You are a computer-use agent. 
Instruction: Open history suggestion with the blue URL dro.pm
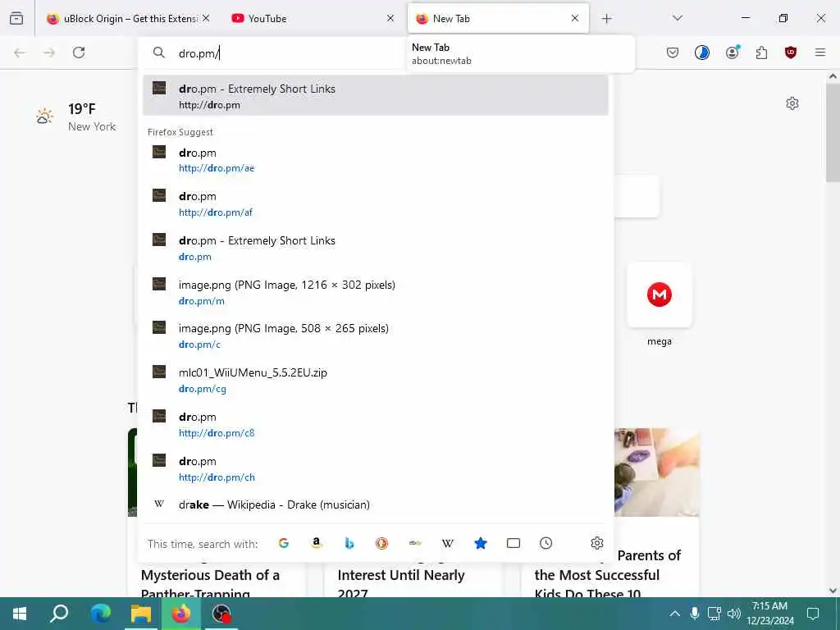(375, 248)
